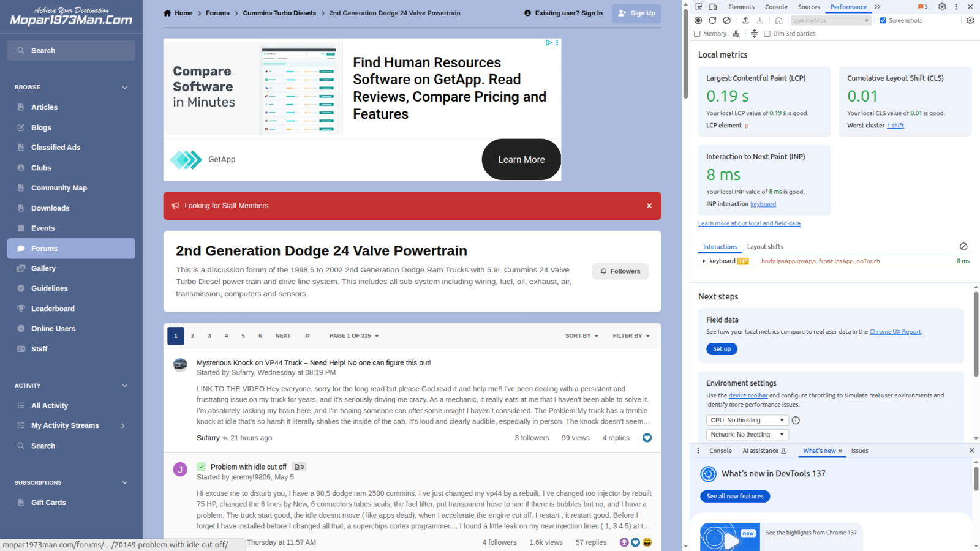980x551 pixels.
Task: Click the Followers button
Action: click(x=620, y=271)
